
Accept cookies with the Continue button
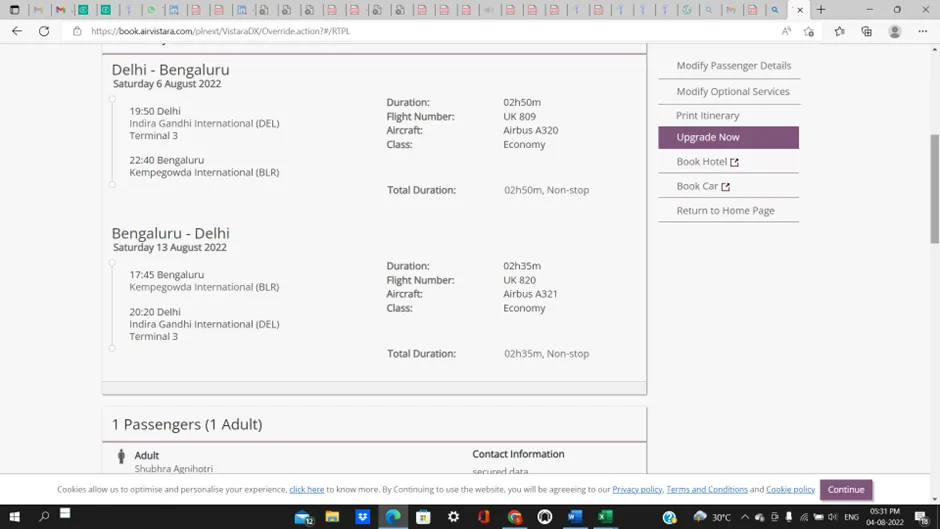click(846, 489)
